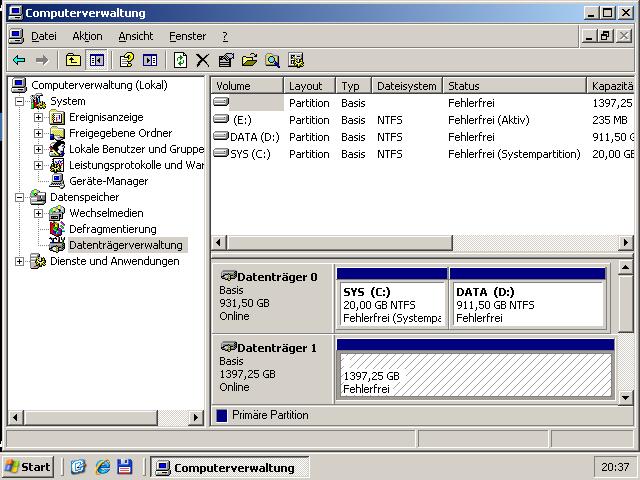Click the Up one level folder icon
640x480 pixels.
(73, 60)
